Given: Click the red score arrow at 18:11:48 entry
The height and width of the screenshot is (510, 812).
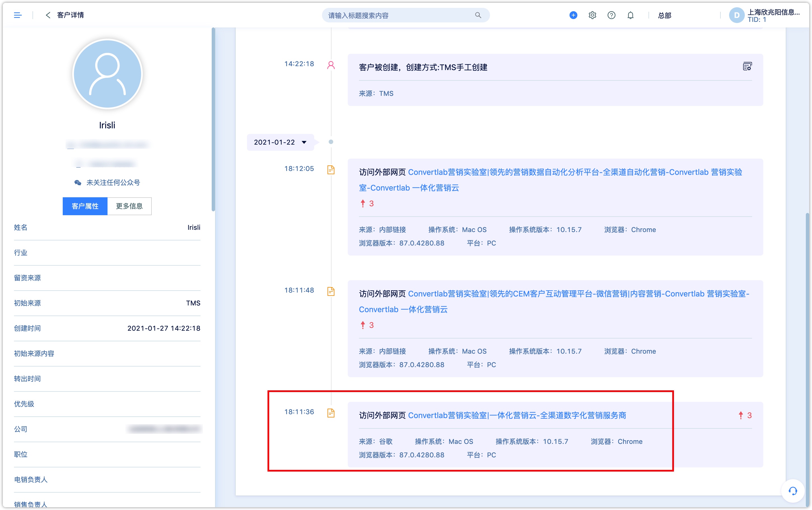Looking at the screenshot, I should tap(363, 325).
